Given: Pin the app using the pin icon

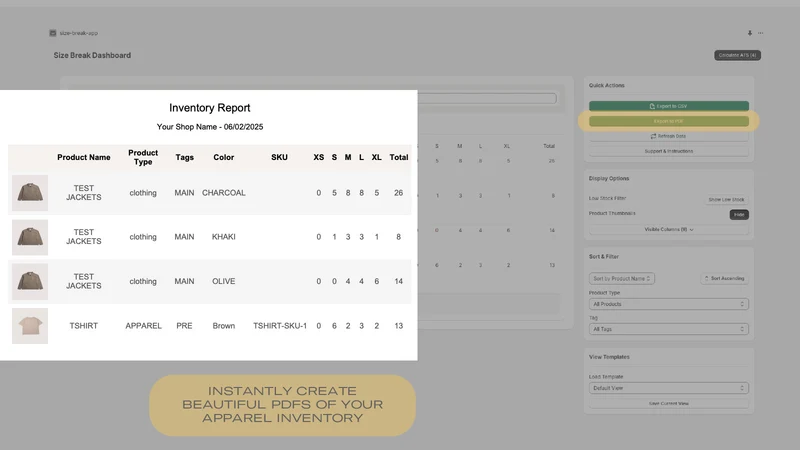Looking at the screenshot, I should (x=749, y=33).
